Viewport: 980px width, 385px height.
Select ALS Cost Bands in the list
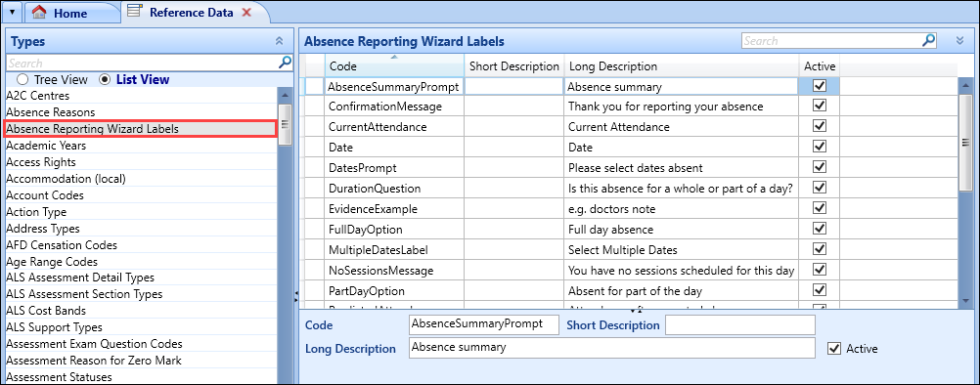tap(141, 311)
